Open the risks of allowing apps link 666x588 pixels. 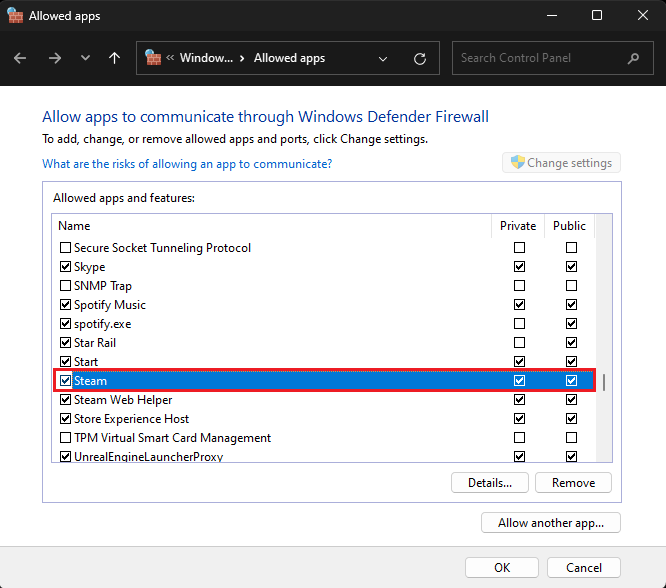pyautogui.click(x=187, y=163)
